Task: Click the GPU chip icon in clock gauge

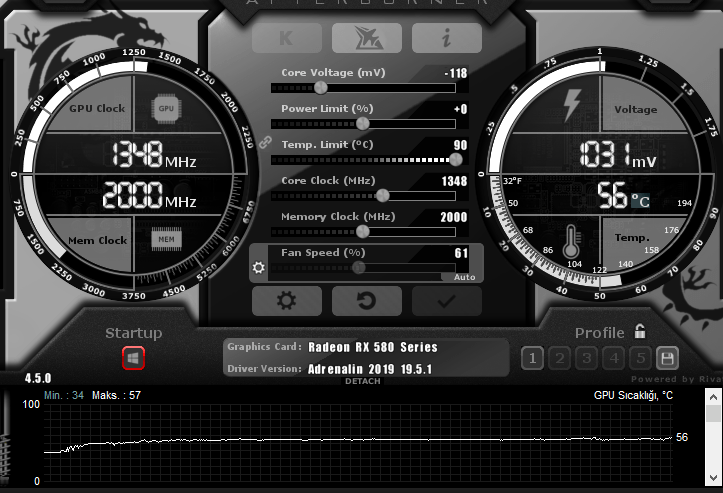Action: [x=166, y=108]
